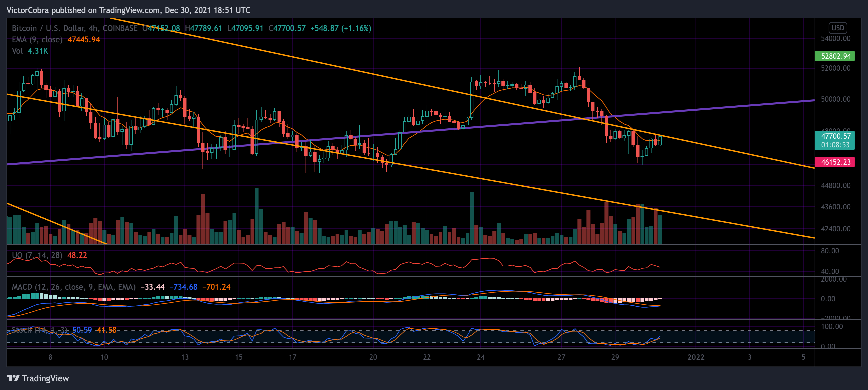Click the UO value 48.22
This screenshot has height=390, width=868.
click(77, 255)
